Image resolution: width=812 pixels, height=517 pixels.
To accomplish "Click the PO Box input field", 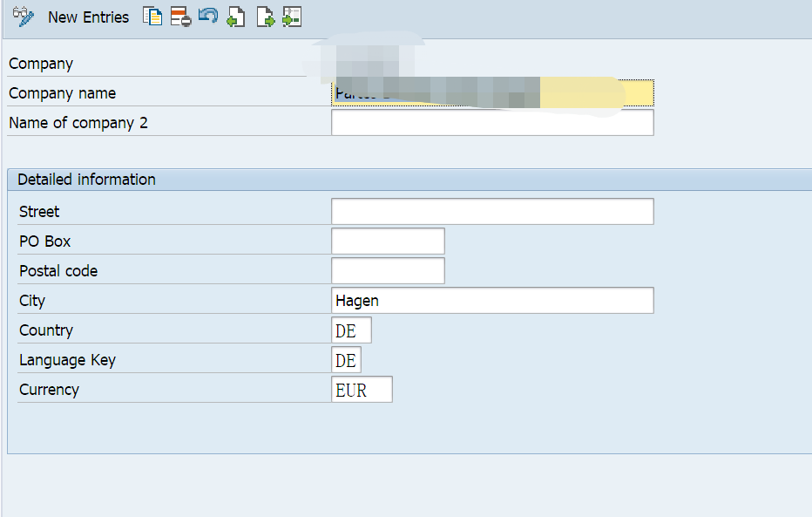I will 388,241.
